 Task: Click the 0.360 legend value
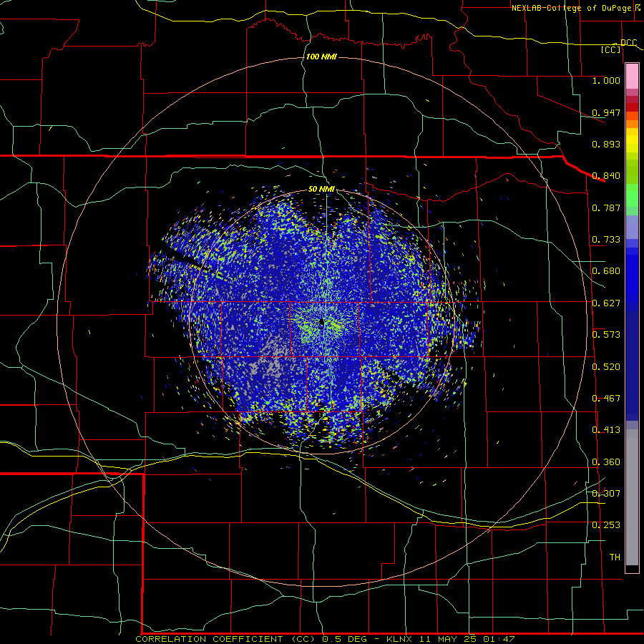pyautogui.click(x=606, y=462)
